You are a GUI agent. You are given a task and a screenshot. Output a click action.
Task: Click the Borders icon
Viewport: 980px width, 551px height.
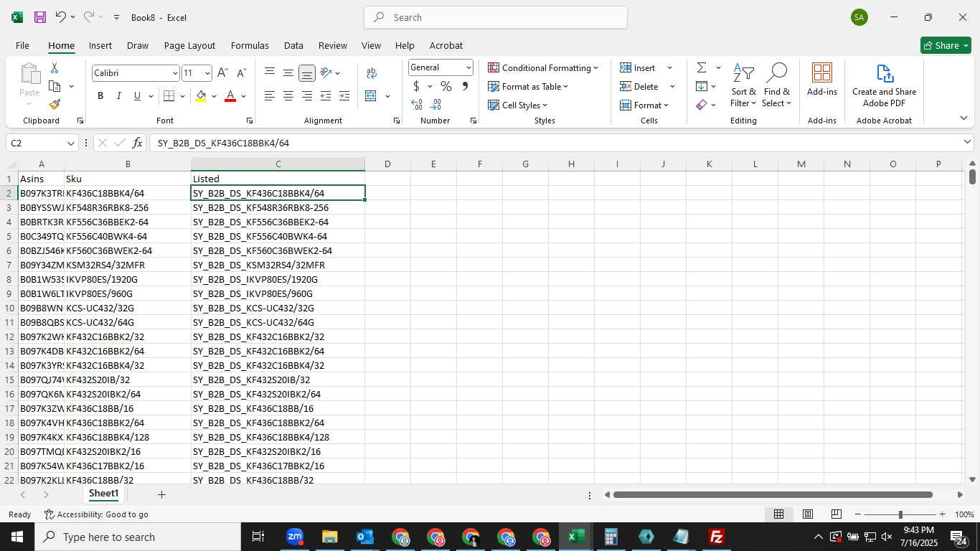[x=169, y=96]
